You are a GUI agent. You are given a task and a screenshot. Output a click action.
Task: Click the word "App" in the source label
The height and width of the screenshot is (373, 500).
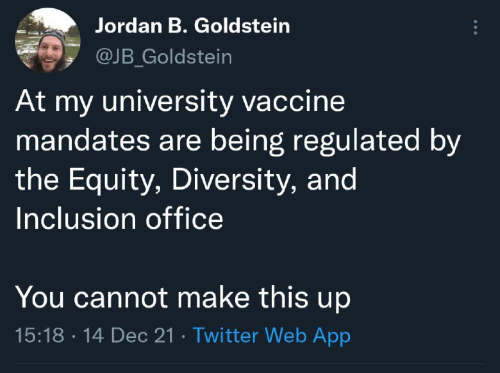(332, 336)
